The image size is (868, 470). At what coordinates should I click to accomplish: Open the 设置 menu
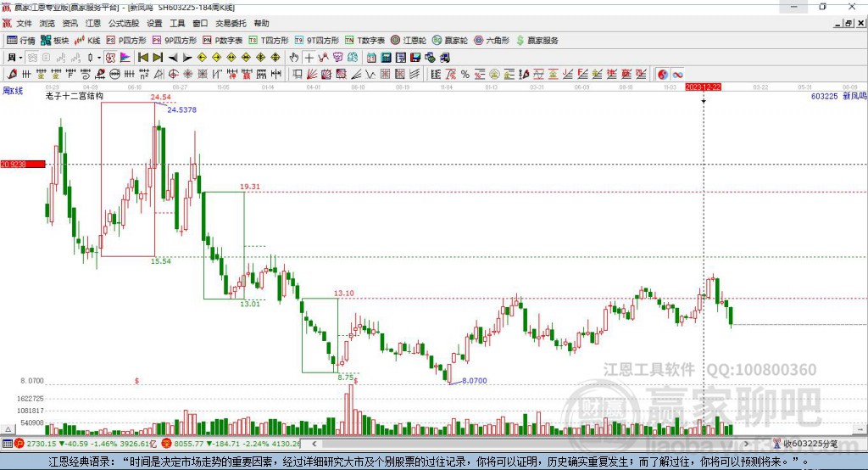(x=154, y=23)
